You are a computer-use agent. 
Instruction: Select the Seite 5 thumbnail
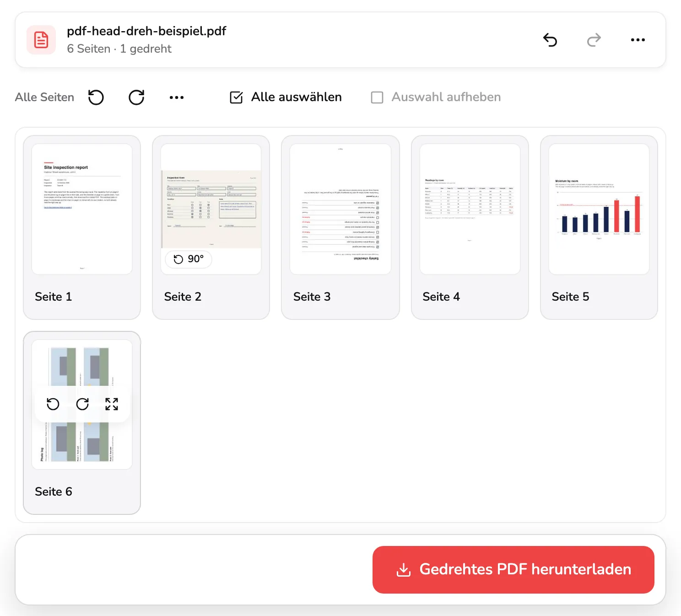click(599, 209)
